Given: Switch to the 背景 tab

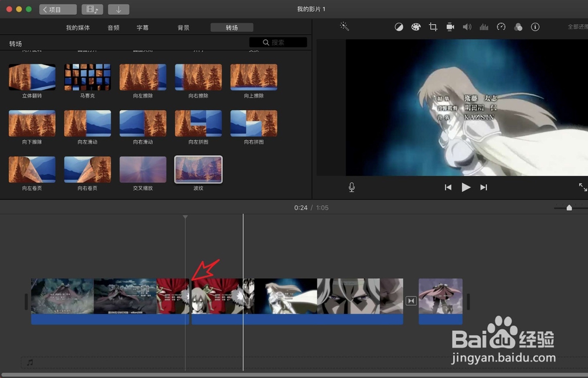Looking at the screenshot, I should 183,28.
